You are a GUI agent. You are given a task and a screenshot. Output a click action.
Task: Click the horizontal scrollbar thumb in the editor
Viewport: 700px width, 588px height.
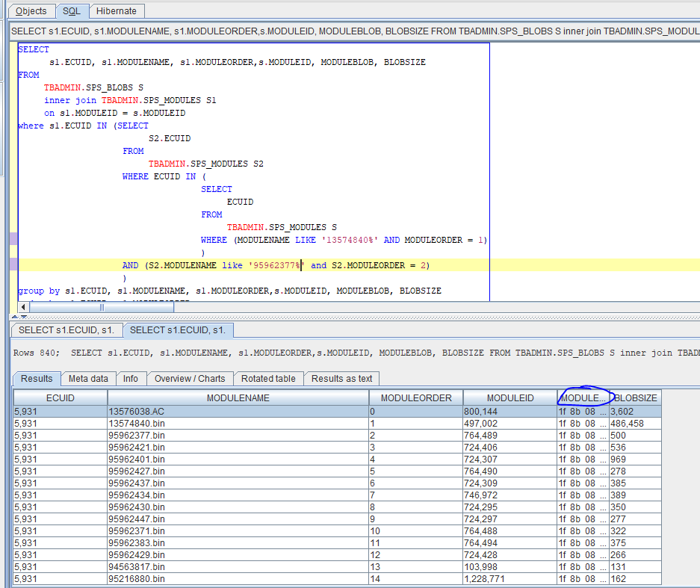pos(102,307)
